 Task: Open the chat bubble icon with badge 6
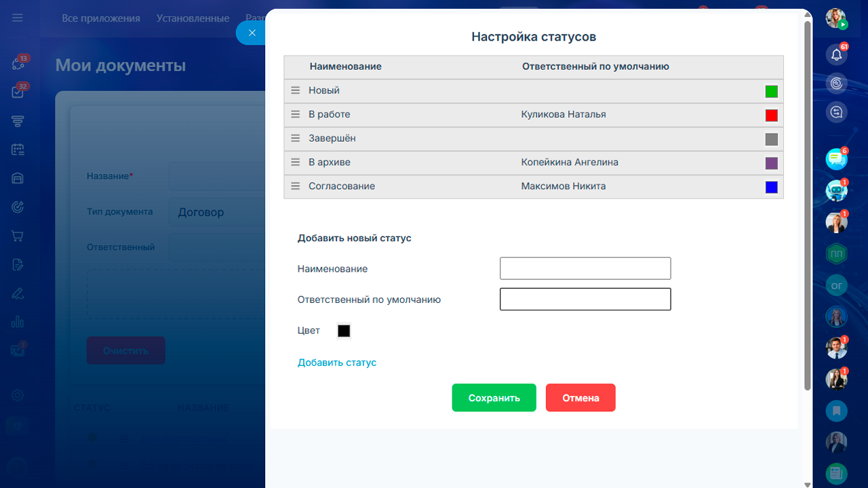click(x=837, y=159)
